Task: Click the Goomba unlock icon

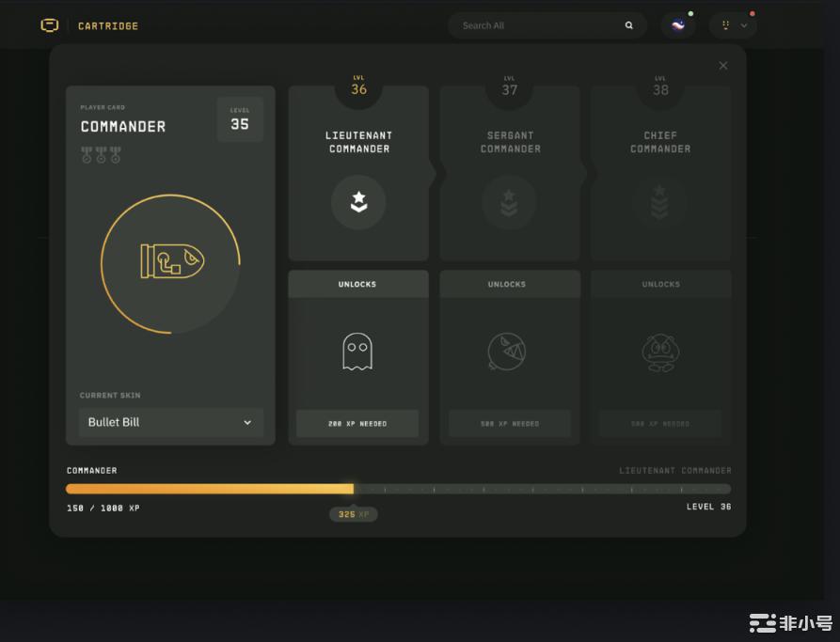Action: click(x=659, y=352)
